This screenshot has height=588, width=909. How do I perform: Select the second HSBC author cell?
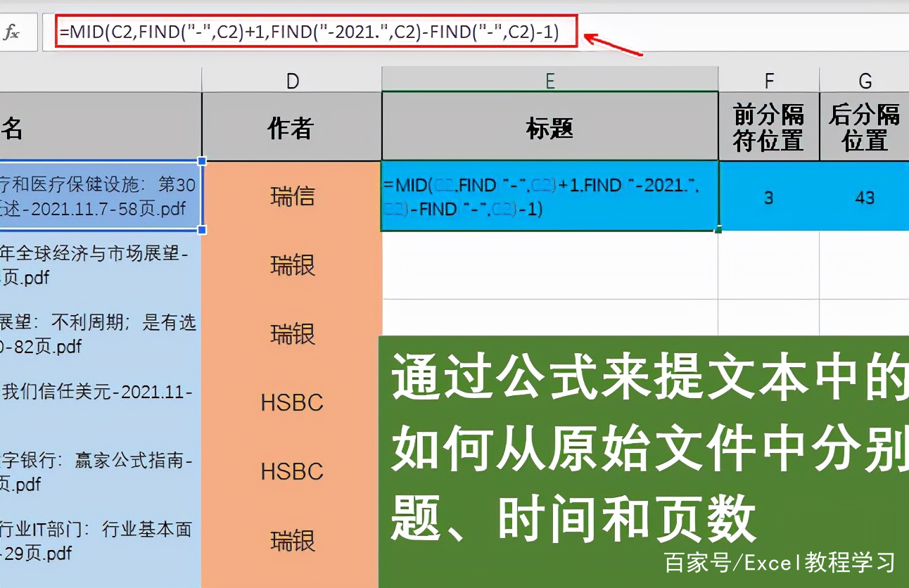pyautogui.click(x=292, y=471)
